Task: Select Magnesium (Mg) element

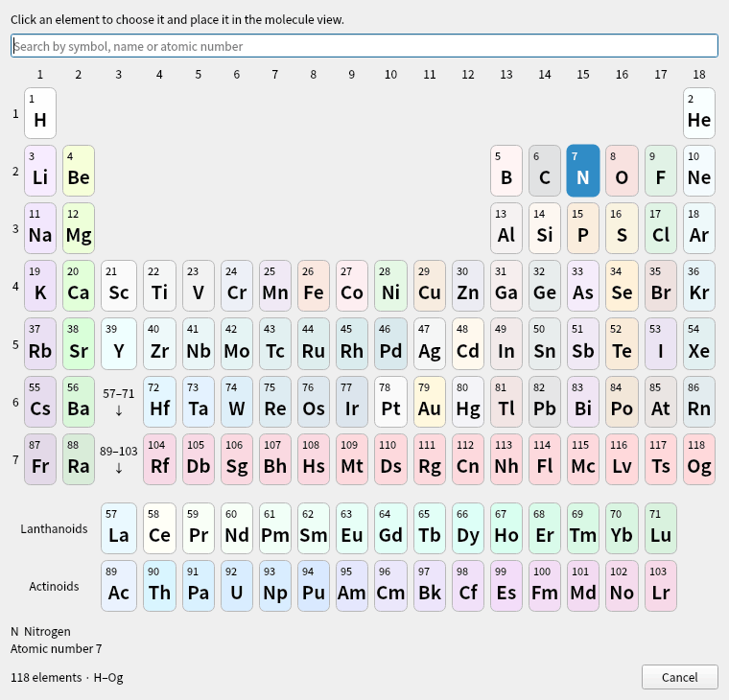Action: pyautogui.click(x=79, y=228)
